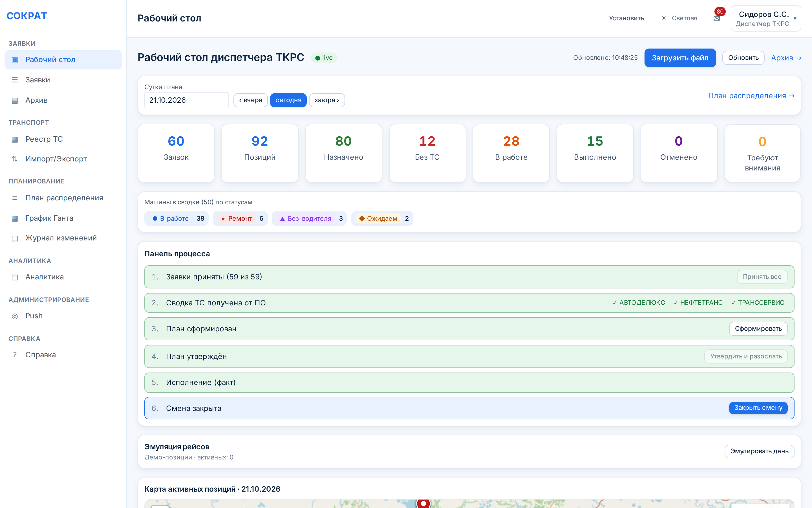Click the sun icon for Светлая theme
The image size is (812, 508).
(663, 18)
